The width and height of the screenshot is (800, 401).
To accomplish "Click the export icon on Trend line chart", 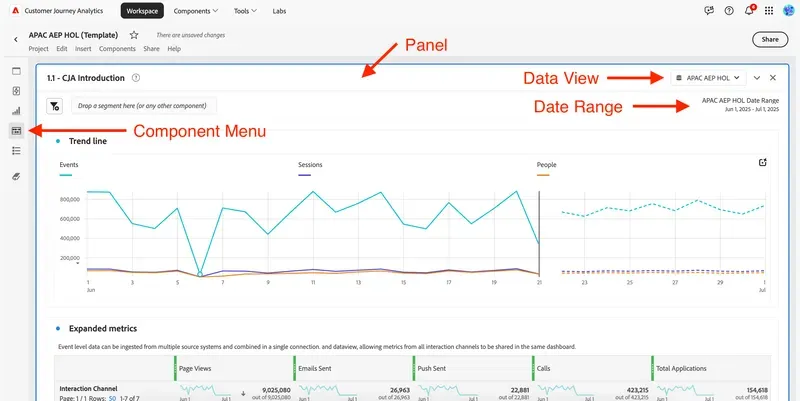I will [763, 163].
